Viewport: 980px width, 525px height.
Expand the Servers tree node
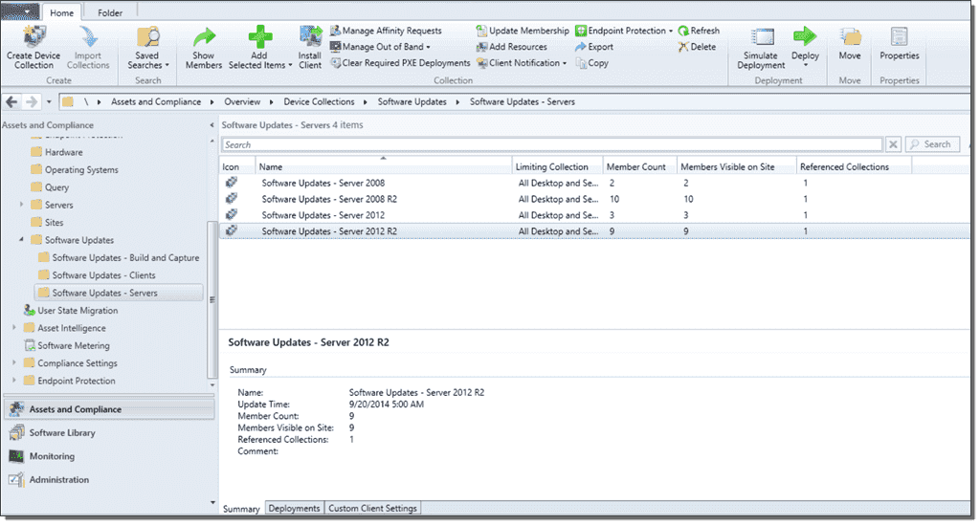coord(21,205)
